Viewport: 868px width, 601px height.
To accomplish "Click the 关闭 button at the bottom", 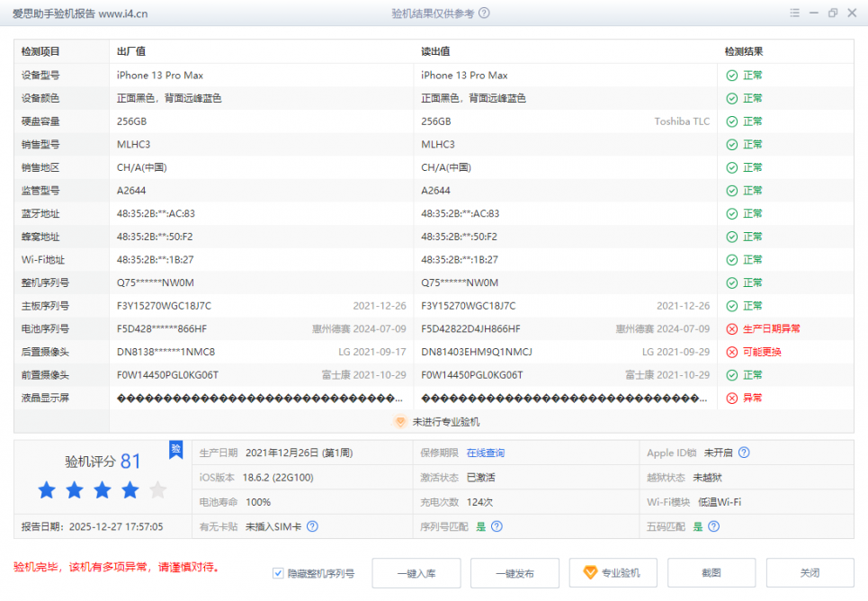I will [x=810, y=573].
